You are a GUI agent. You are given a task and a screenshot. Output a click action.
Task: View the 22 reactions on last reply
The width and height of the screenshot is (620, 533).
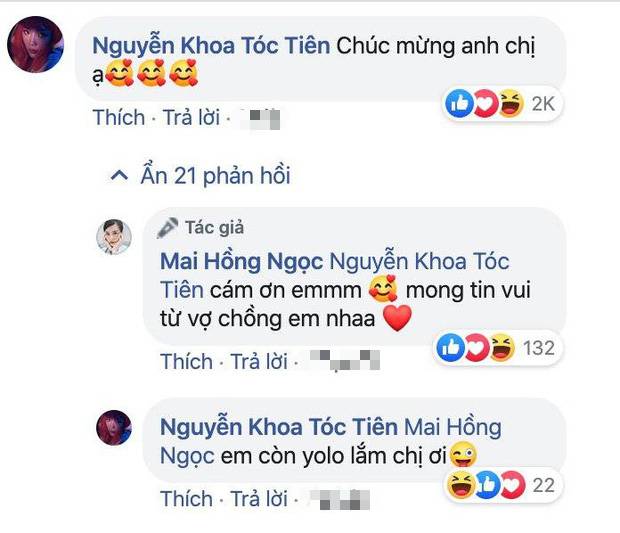pyautogui.click(x=541, y=486)
